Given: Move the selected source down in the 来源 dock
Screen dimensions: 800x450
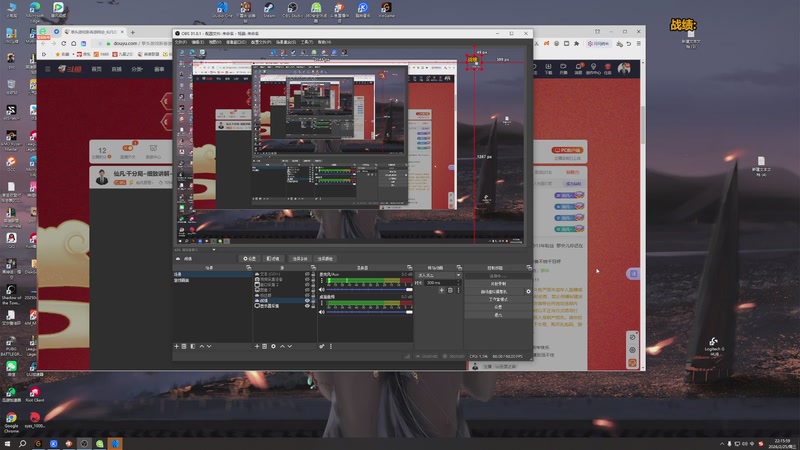Looking at the screenshot, I should point(290,346).
